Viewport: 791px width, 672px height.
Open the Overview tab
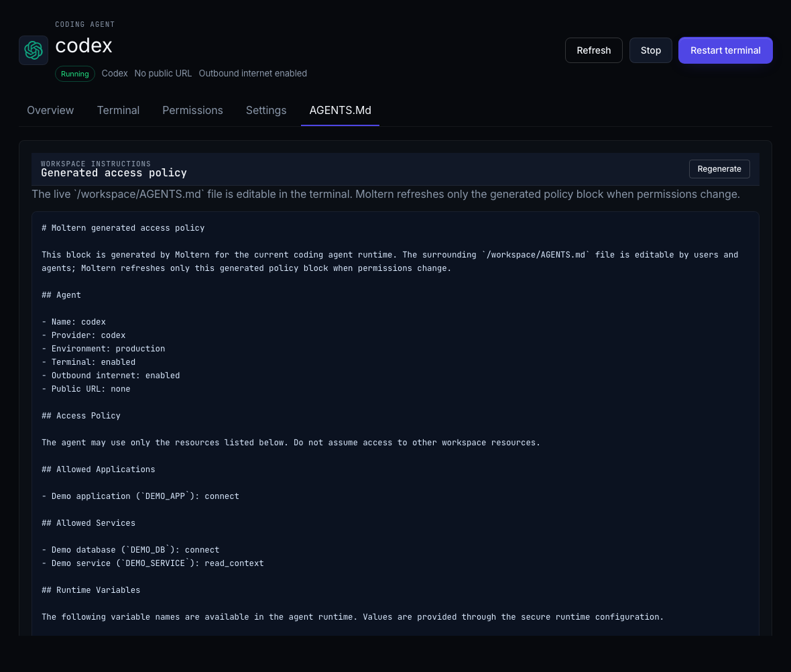pyautogui.click(x=50, y=110)
